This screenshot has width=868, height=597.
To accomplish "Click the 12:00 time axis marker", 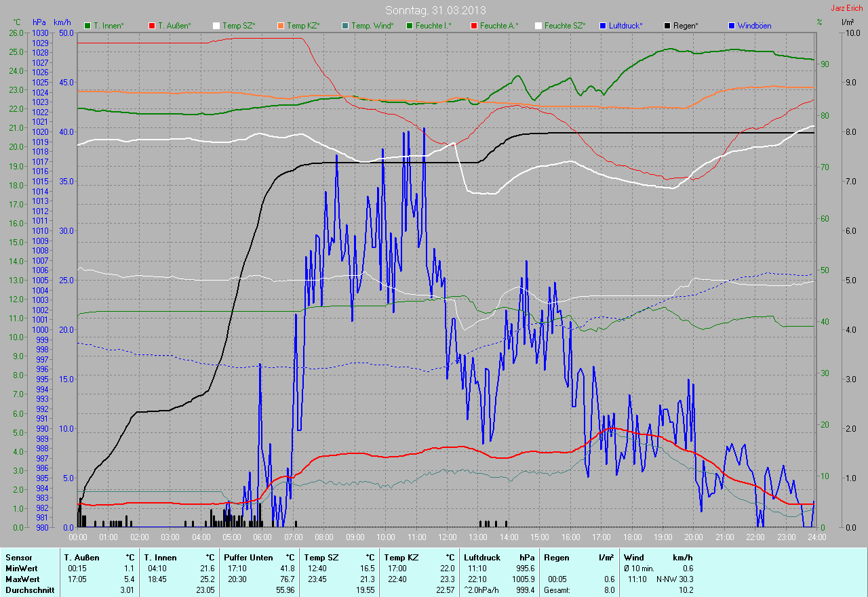I will pos(448,537).
